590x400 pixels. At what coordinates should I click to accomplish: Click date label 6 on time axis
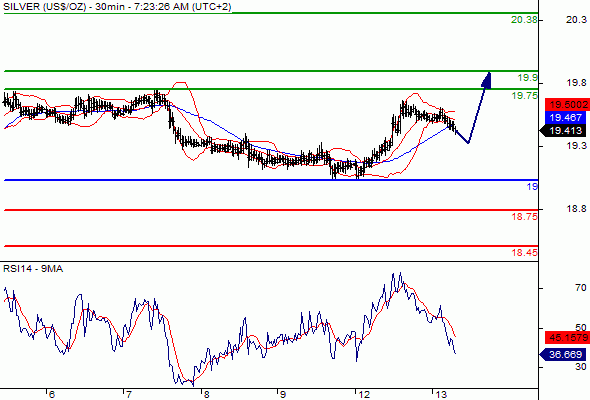click(52, 395)
